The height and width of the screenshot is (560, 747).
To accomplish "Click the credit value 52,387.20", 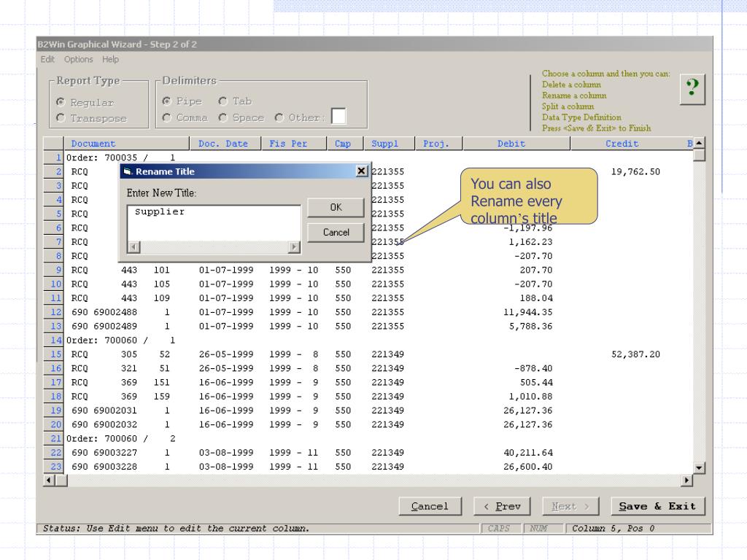I will click(635, 354).
